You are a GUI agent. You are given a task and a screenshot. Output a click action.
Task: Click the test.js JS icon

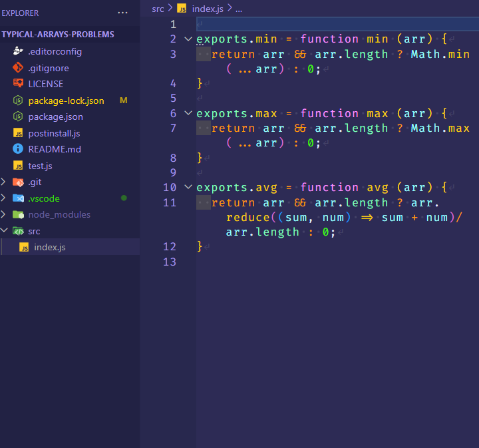tap(18, 166)
